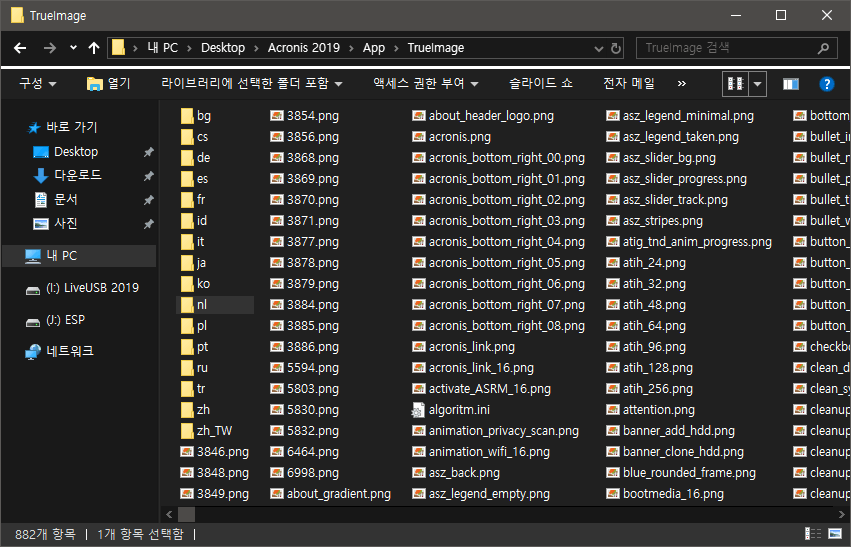
Task: Refresh the TrueImage folder view
Action: [616, 48]
